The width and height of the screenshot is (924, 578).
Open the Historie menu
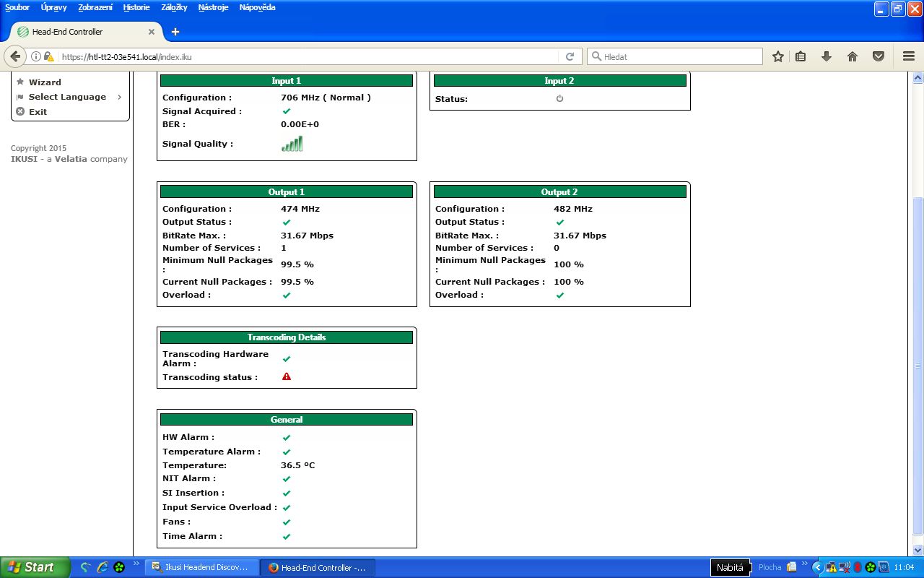tap(136, 7)
